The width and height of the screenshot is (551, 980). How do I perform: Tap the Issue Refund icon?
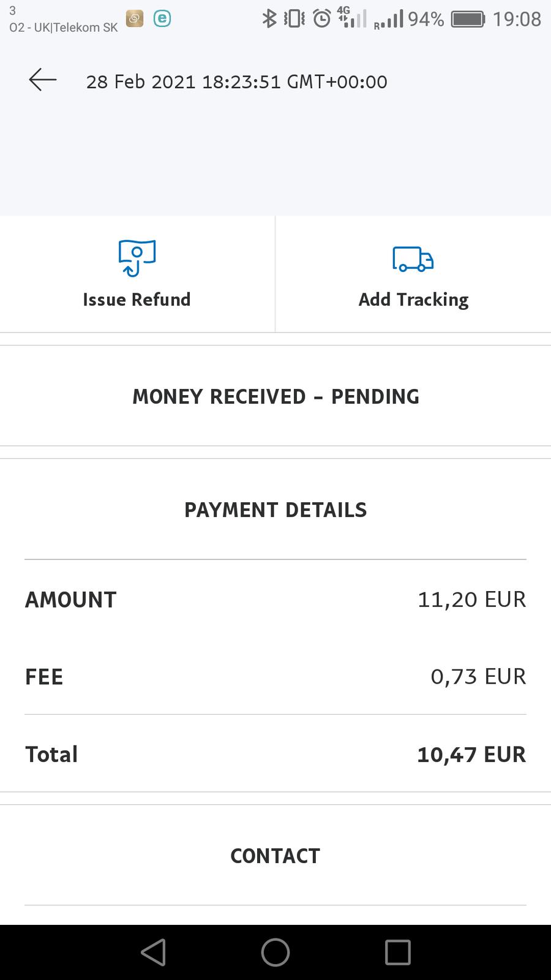[x=137, y=258]
